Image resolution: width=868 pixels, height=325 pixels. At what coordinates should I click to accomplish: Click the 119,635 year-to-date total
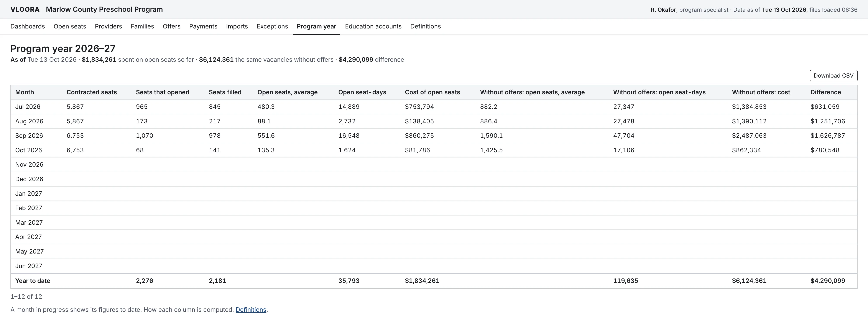(625, 281)
